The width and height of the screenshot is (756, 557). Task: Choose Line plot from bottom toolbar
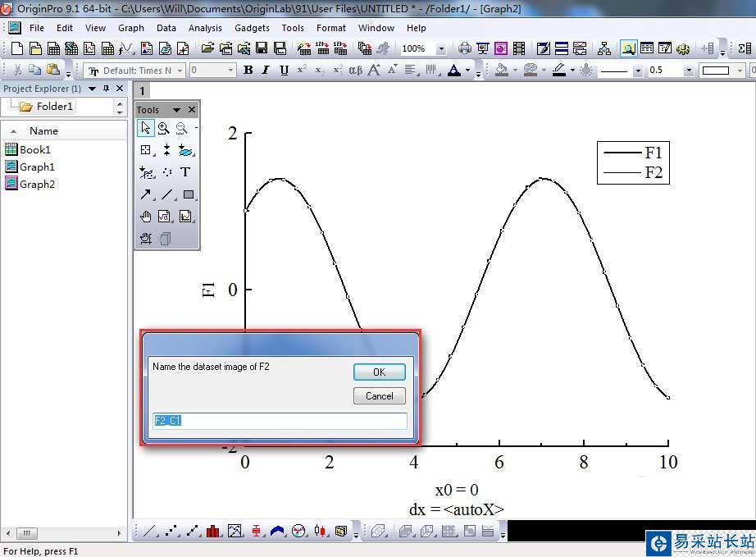tap(149, 532)
